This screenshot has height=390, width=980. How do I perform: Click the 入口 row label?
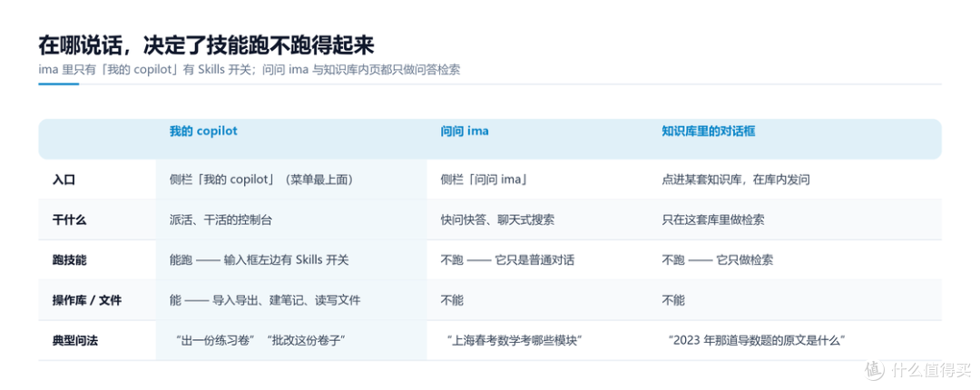coord(64,180)
